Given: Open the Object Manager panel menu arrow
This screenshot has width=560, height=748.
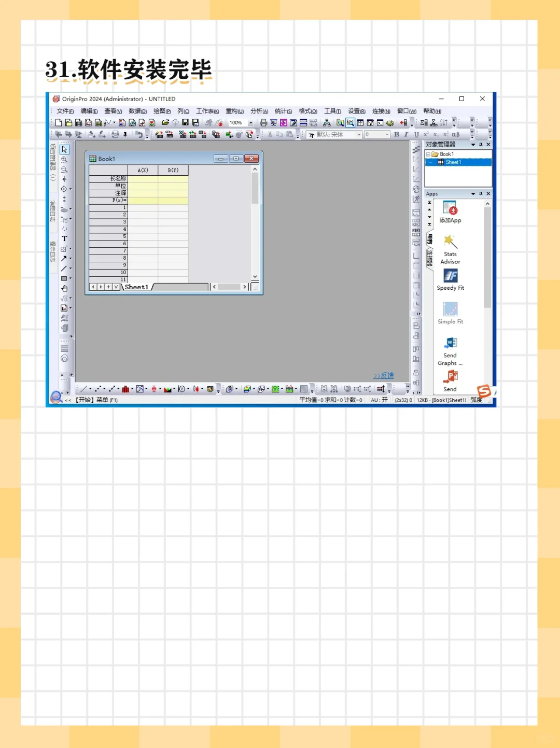Looking at the screenshot, I should click(x=473, y=145).
